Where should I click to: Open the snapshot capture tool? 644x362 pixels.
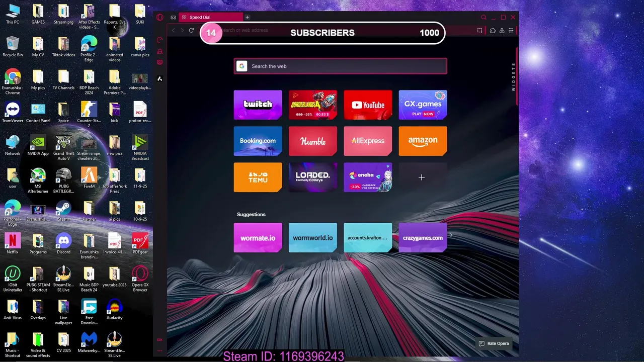[479, 30]
